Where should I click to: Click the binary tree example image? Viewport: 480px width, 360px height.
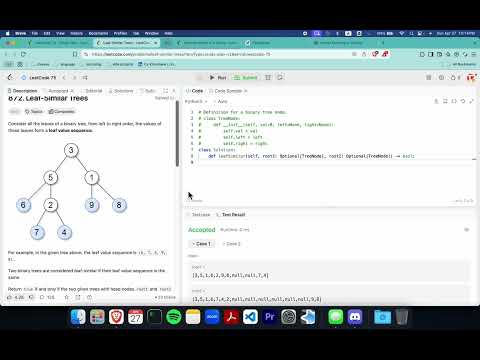[x=71, y=191]
